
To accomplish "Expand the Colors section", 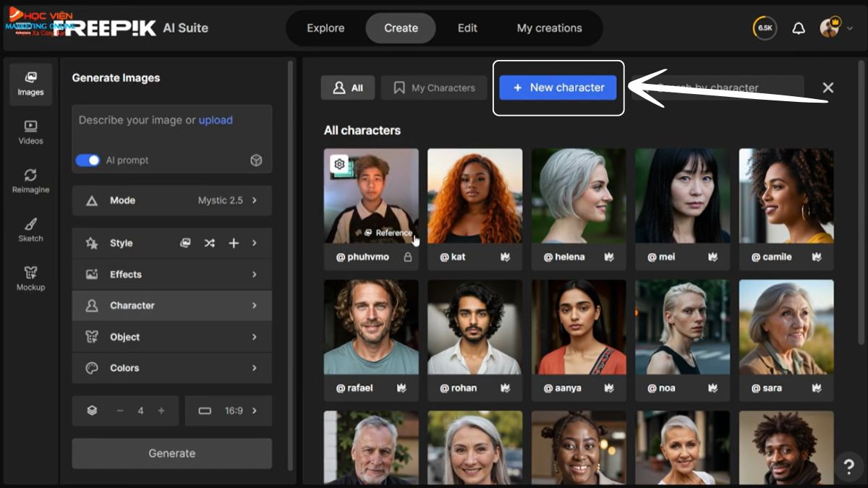I will (x=171, y=368).
